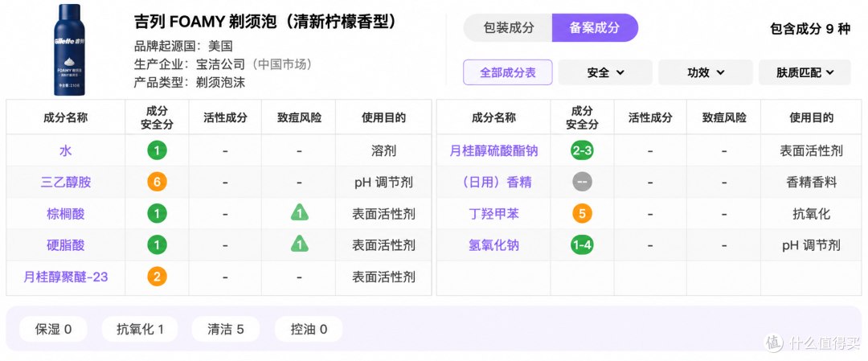The image size is (868, 361).
Task: Click the 品牌起源国: 美国 line
Action: pos(183,46)
